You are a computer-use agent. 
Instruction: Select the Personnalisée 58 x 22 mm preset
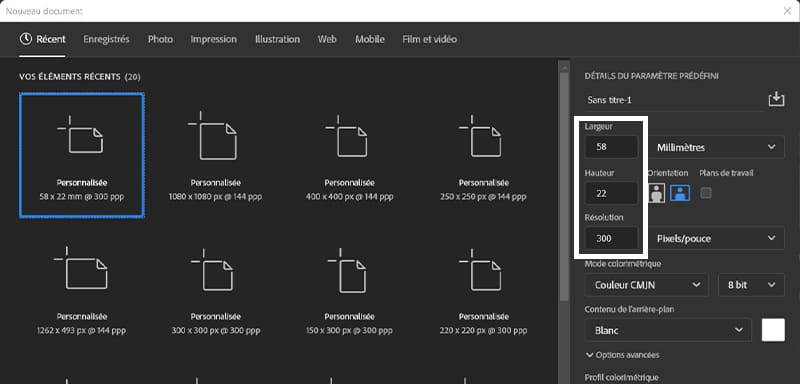tap(82, 155)
